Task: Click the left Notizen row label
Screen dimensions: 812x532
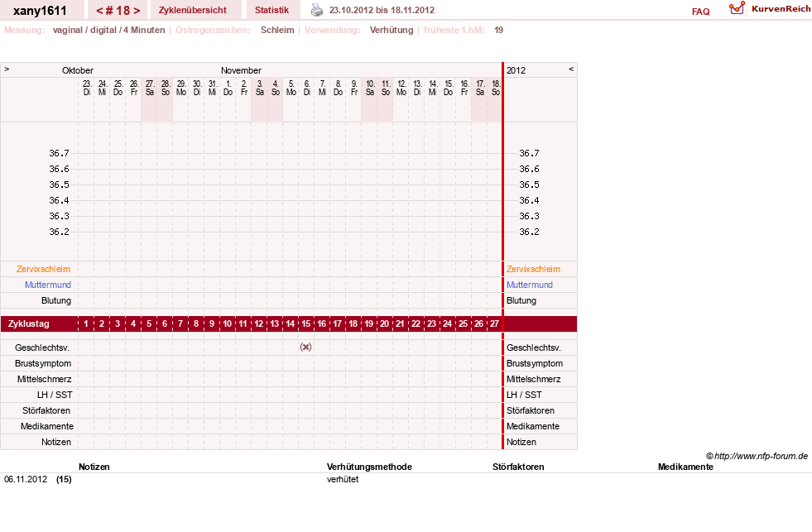Action: [56, 442]
